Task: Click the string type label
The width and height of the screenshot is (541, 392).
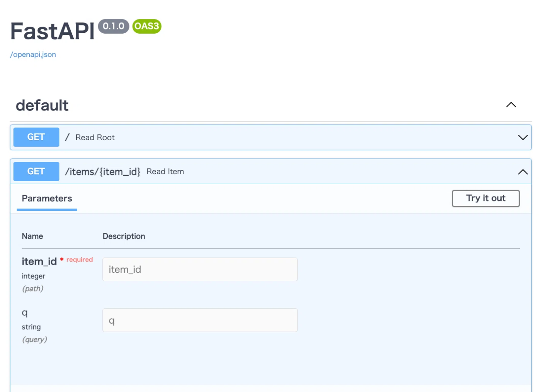Action: (x=31, y=327)
